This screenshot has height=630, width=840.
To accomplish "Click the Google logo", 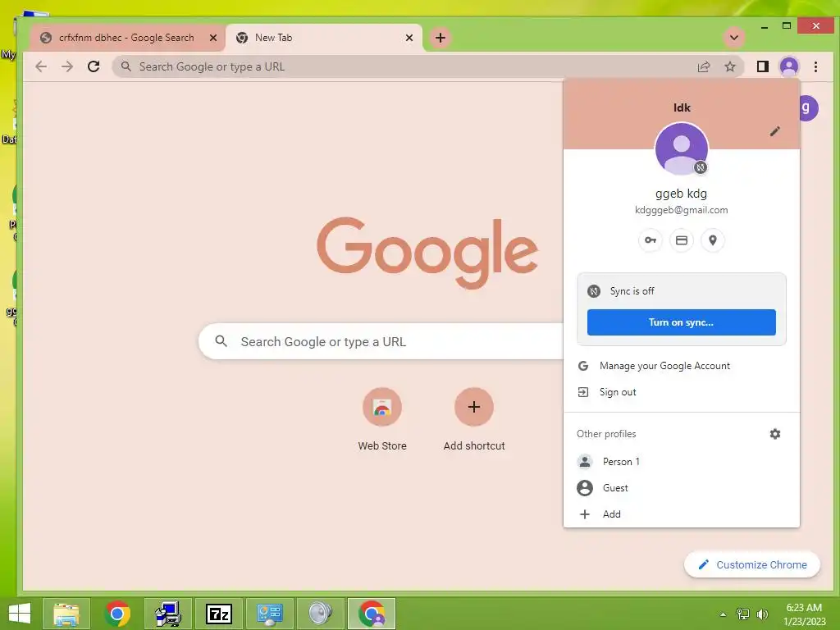I will [427, 253].
